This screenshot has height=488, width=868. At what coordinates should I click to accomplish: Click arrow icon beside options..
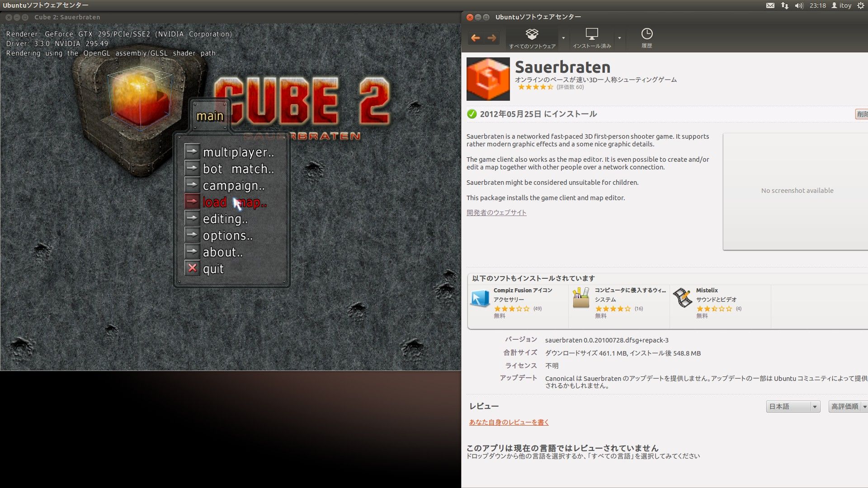(x=192, y=235)
